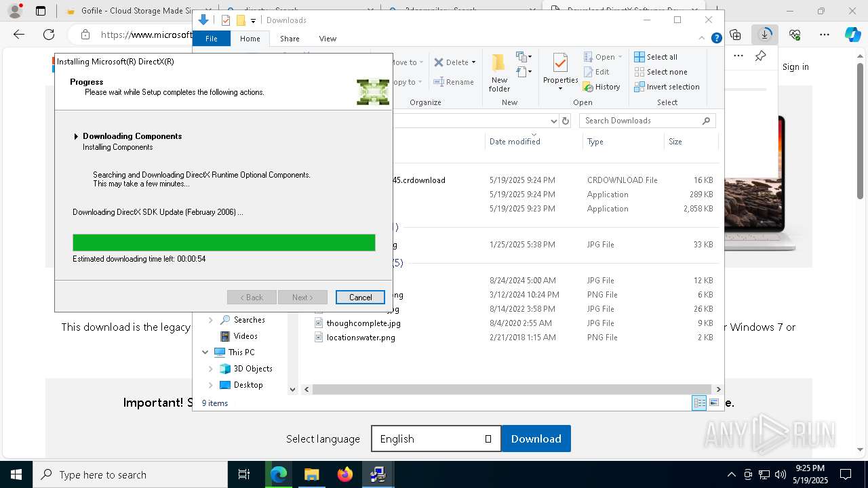The image size is (868, 488).
Task: Expand the 3D Objects tree node
Action: click(x=211, y=369)
